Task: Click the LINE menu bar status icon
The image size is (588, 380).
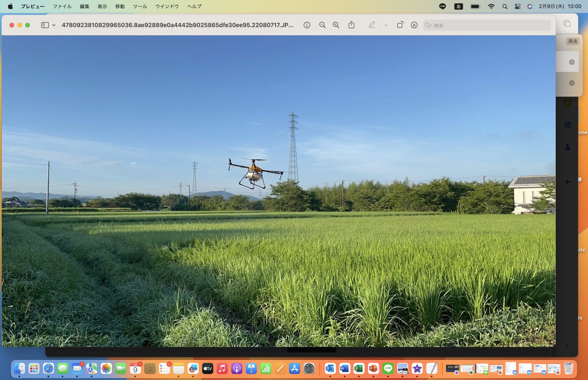Action: click(x=442, y=7)
